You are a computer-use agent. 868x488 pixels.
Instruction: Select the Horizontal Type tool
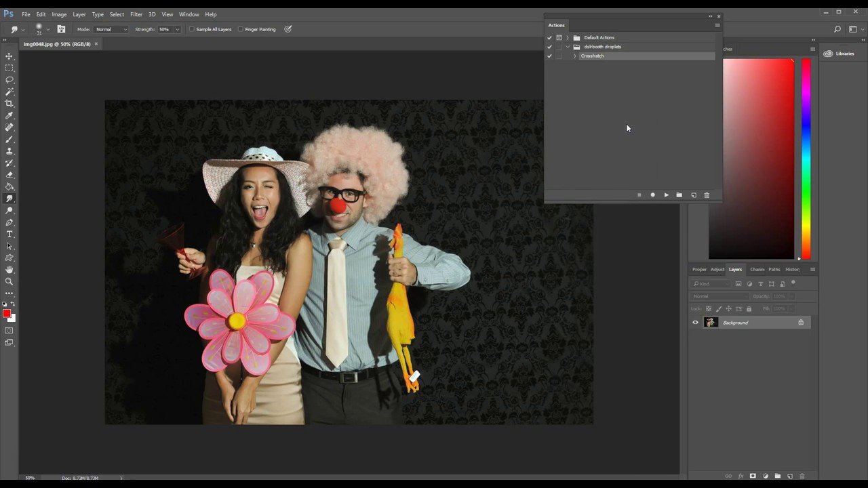tap(9, 234)
